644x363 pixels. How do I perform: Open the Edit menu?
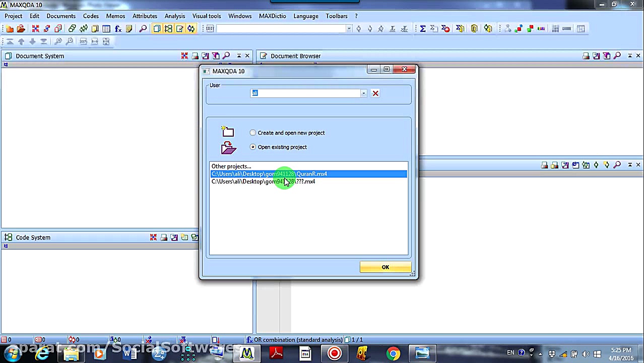point(34,16)
